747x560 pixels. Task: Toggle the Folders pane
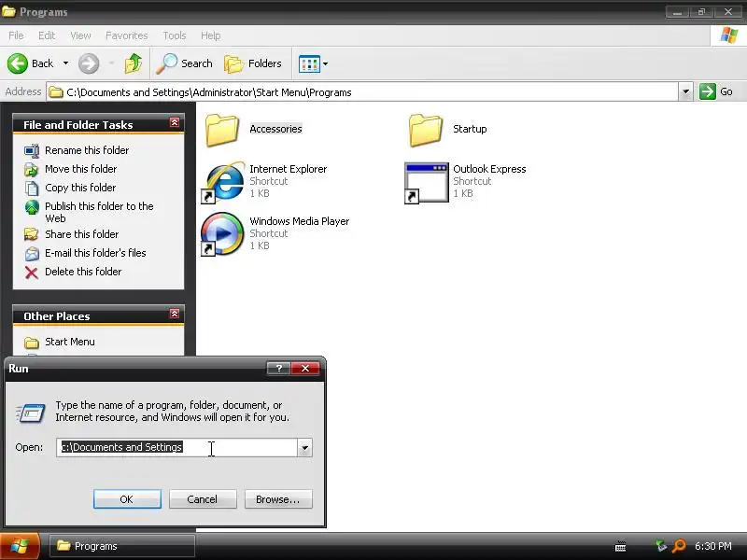point(253,63)
